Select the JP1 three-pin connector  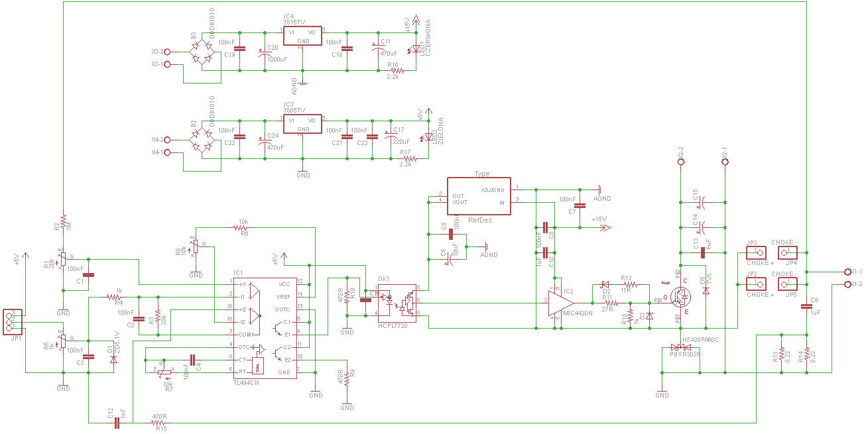[11, 321]
